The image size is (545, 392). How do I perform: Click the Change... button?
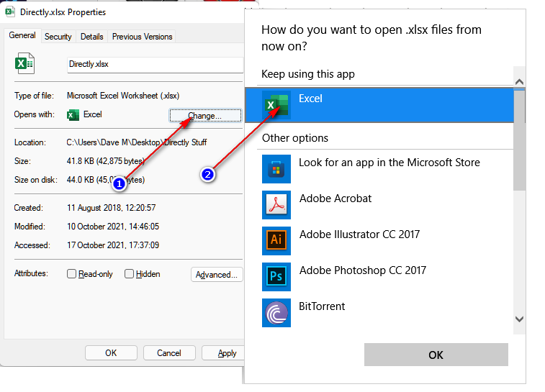tap(205, 116)
